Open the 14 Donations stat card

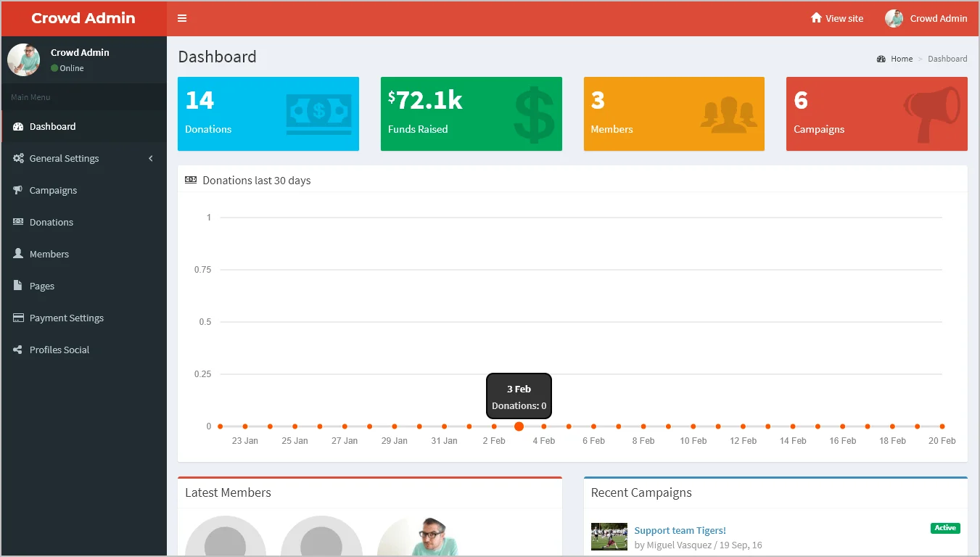(x=268, y=114)
